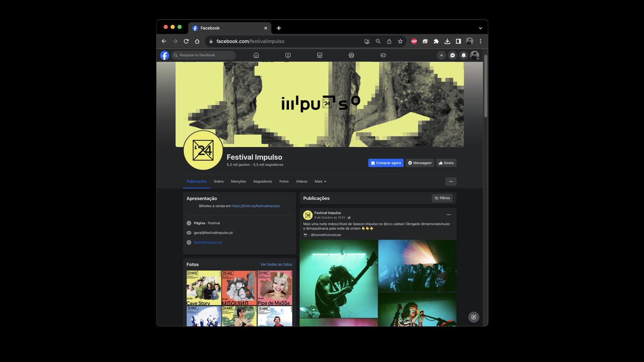The width and height of the screenshot is (644, 362).
Task: Open the post's three-dot options menu
Action: [448, 215]
